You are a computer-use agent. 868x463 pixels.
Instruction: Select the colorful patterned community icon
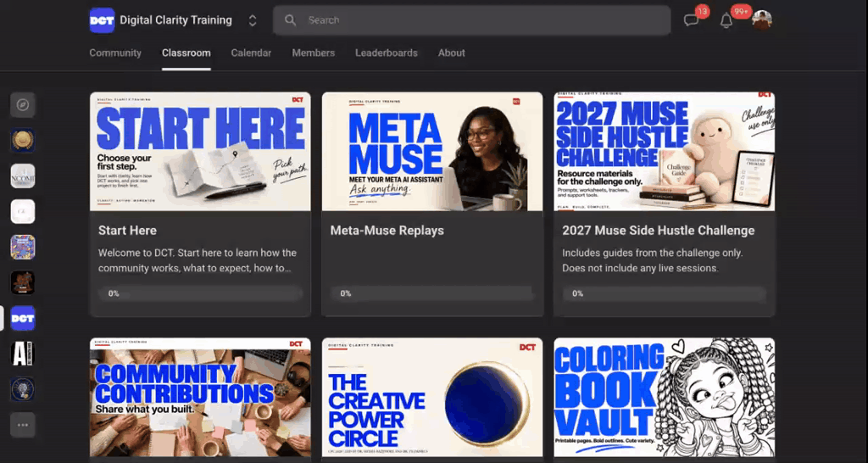coord(23,247)
